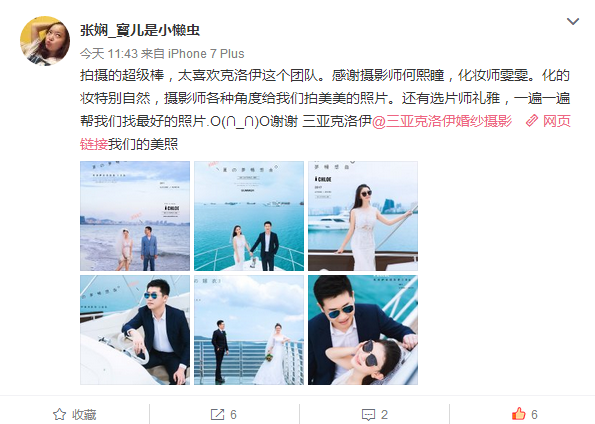Click the 收藏 favorite label
595x424 pixels.
pyautogui.click(x=84, y=415)
